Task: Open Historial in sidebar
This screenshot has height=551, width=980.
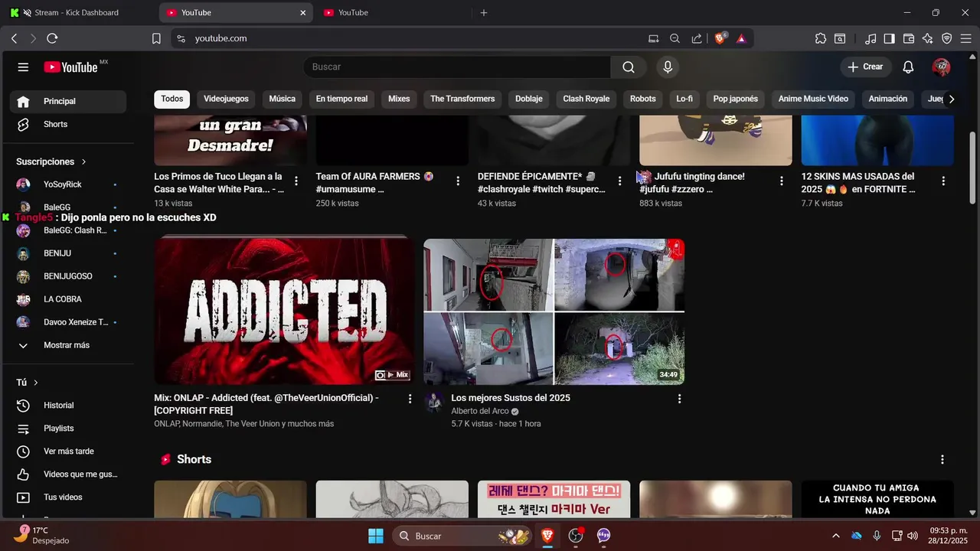Action: point(68,406)
